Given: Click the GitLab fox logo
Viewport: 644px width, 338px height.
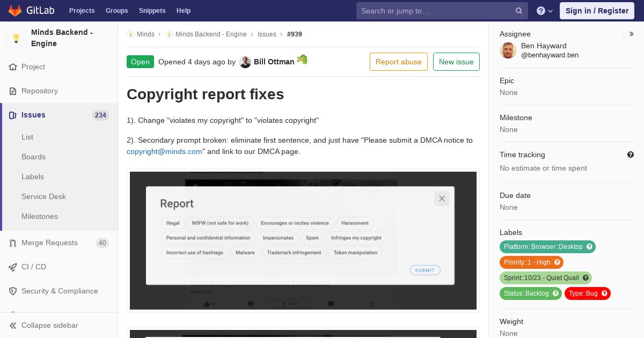Looking at the screenshot, I should (15, 10).
